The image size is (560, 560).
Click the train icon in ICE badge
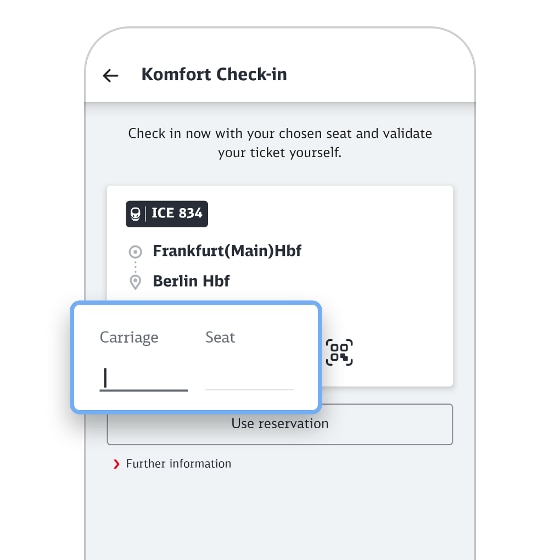pos(135,214)
